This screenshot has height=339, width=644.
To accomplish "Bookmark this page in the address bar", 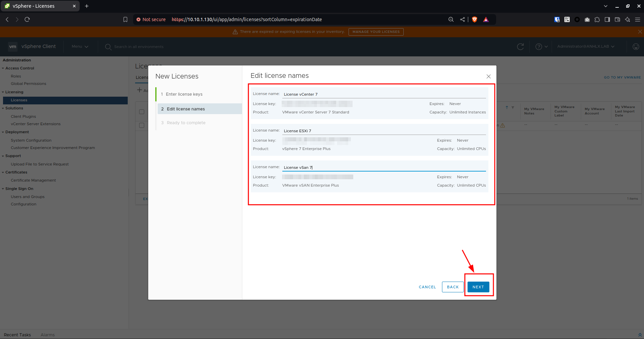I will tap(125, 19).
